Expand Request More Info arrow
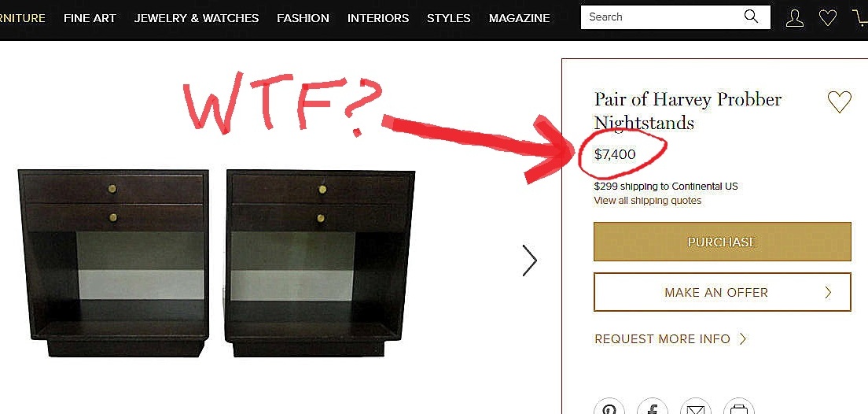Viewport: 868px width, 414px height. 743,338
